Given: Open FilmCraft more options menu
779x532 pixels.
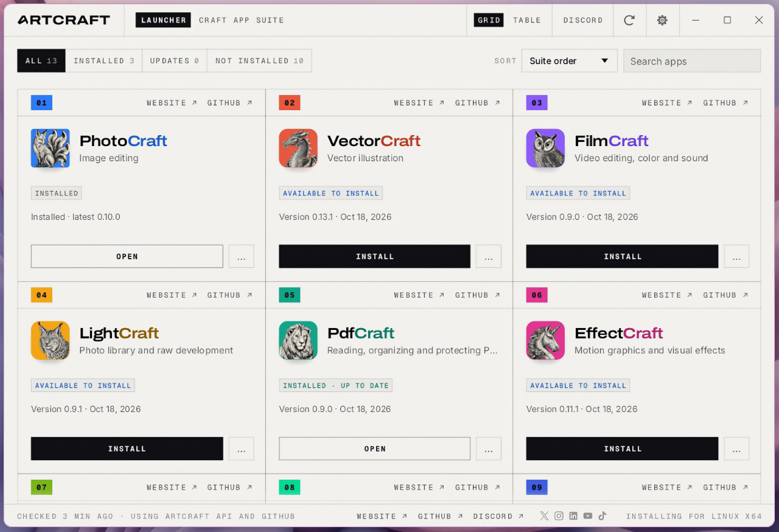Looking at the screenshot, I should coord(736,256).
